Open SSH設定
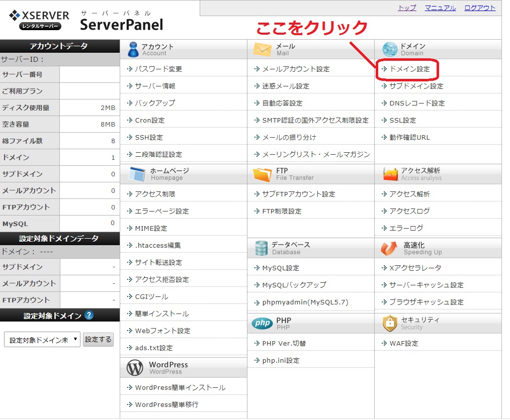510x420 pixels. click(x=149, y=137)
